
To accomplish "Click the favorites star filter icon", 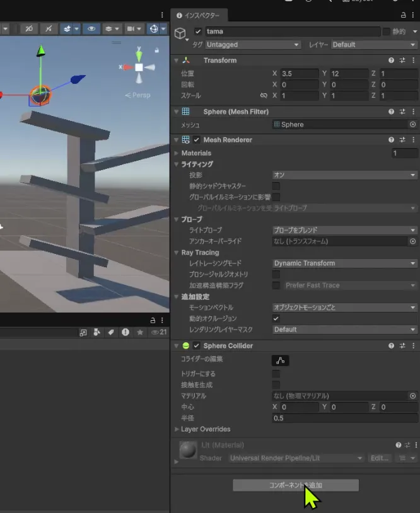I will (x=140, y=332).
